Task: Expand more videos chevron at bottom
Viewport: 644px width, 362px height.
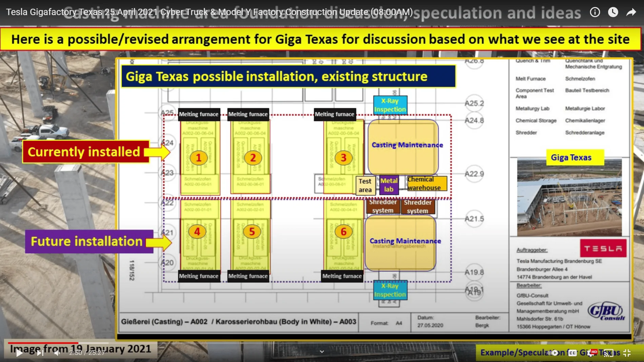Action: pyautogui.click(x=322, y=352)
